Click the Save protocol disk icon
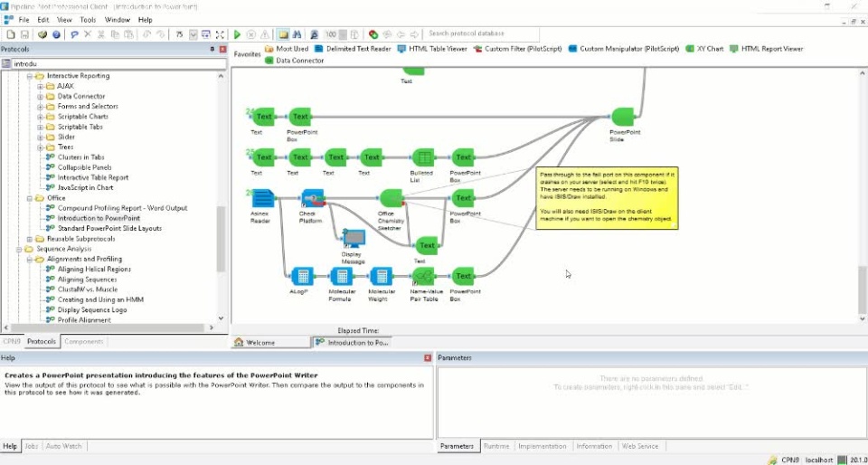868x465 pixels. click(24, 34)
